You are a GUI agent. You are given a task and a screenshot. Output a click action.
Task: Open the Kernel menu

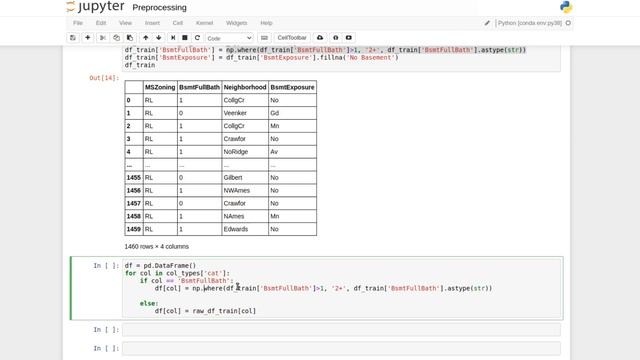tap(204, 23)
